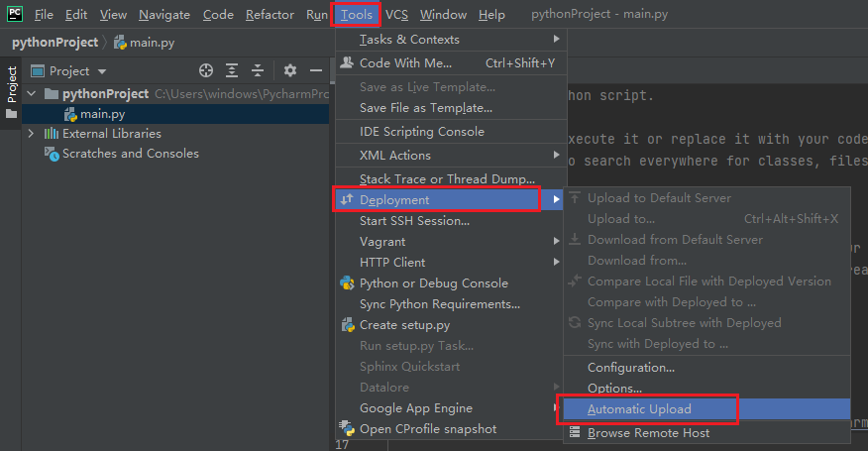Image resolution: width=868 pixels, height=451 pixels.
Task: Open the View menu
Action: tap(114, 15)
